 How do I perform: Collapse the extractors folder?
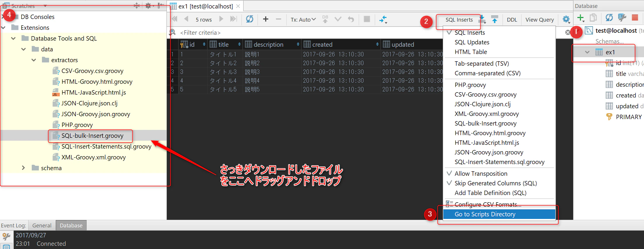tap(34, 60)
